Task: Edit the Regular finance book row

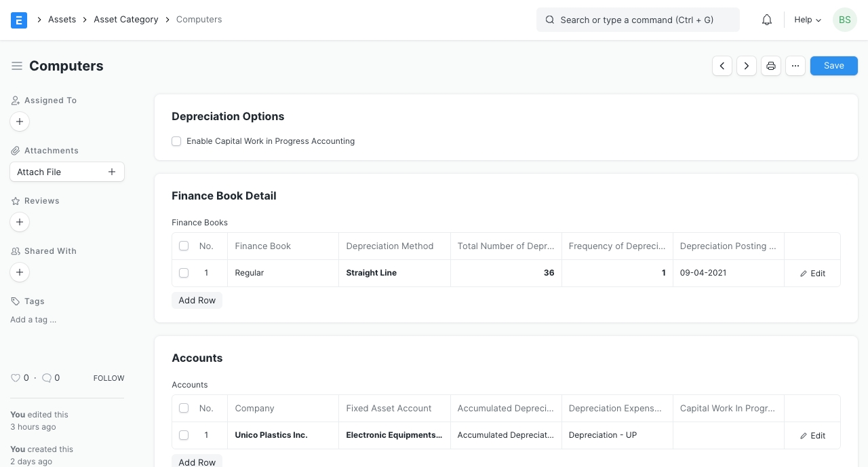Action: coord(812,274)
